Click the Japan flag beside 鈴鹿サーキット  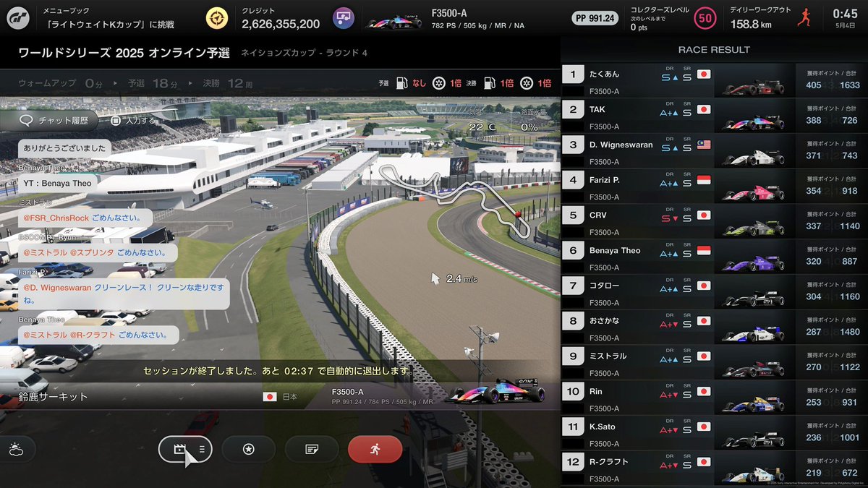(x=270, y=397)
